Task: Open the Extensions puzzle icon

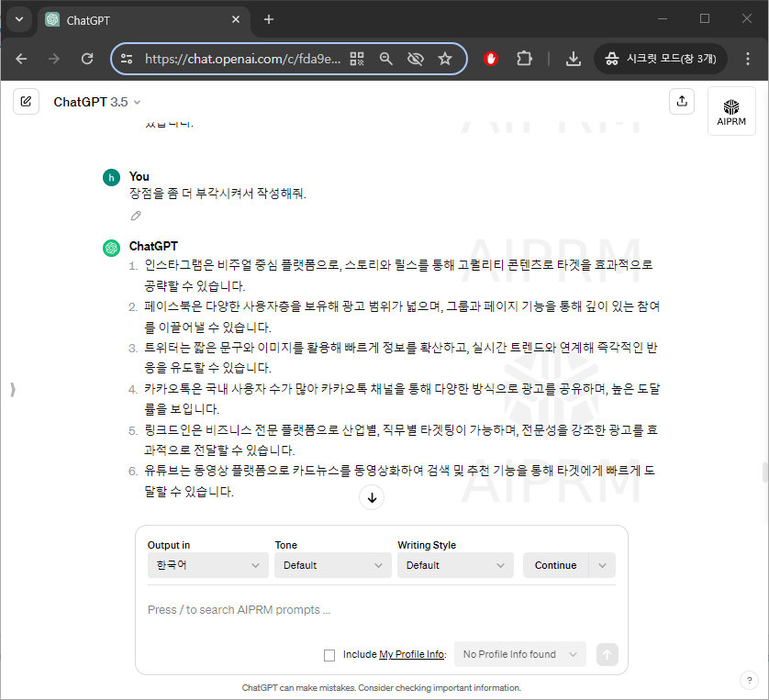Action: 524,59
